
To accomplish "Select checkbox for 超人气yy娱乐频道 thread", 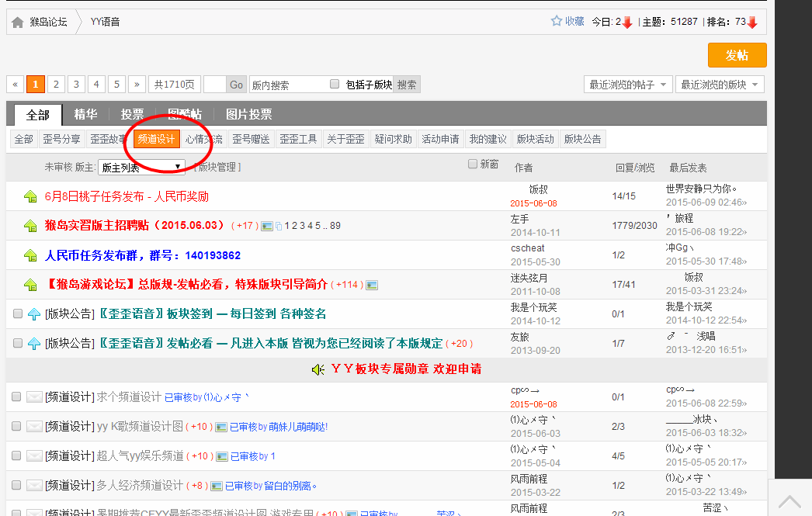I will [x=16, y=455].
